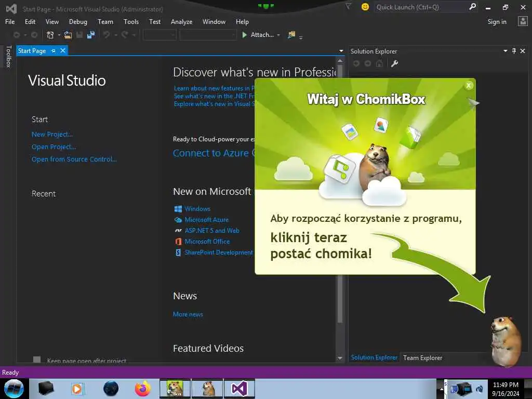Screen dimensions: 532x399
Task: Open the Windows Start menu orb
Action: (x=14, y=389)
